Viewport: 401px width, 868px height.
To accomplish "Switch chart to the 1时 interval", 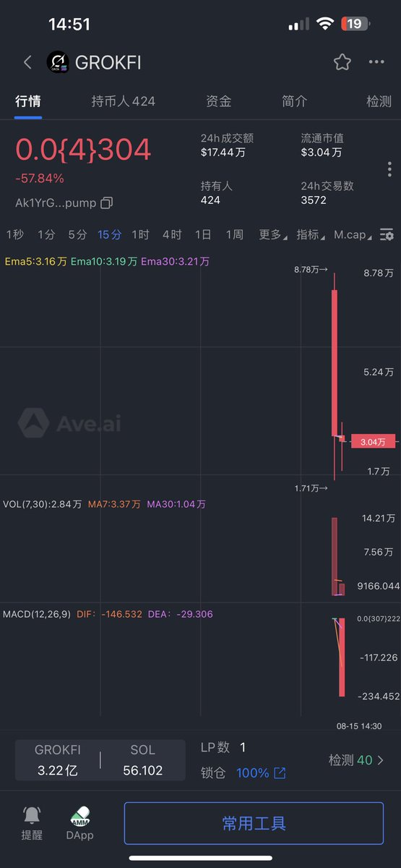I will (x=140, y=234).
